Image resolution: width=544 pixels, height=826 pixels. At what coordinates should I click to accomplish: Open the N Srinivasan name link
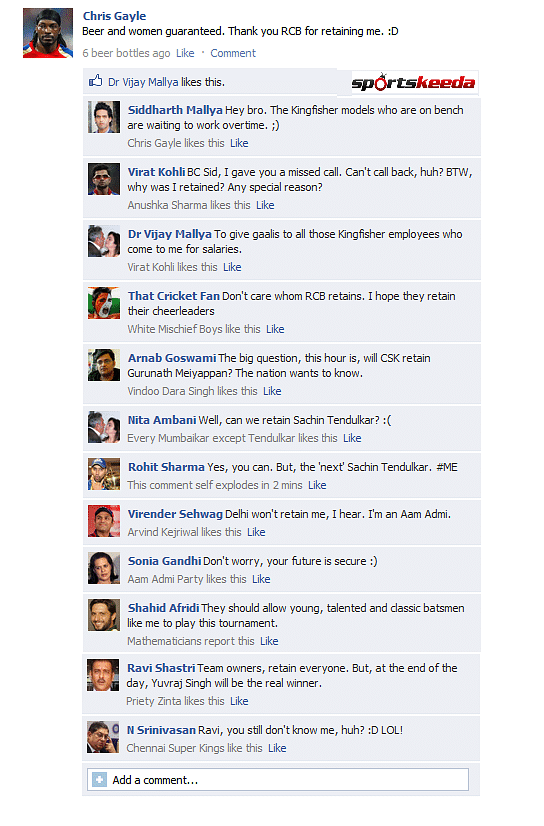(161, 730)
